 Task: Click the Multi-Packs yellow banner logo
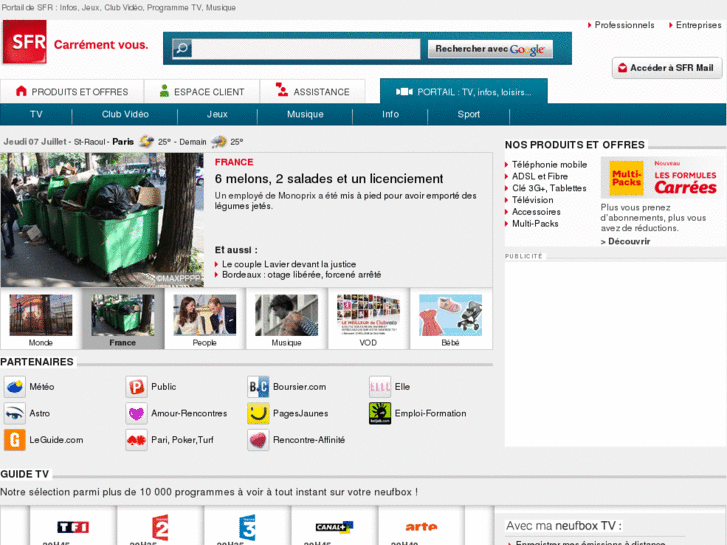[x=626, y=178]
